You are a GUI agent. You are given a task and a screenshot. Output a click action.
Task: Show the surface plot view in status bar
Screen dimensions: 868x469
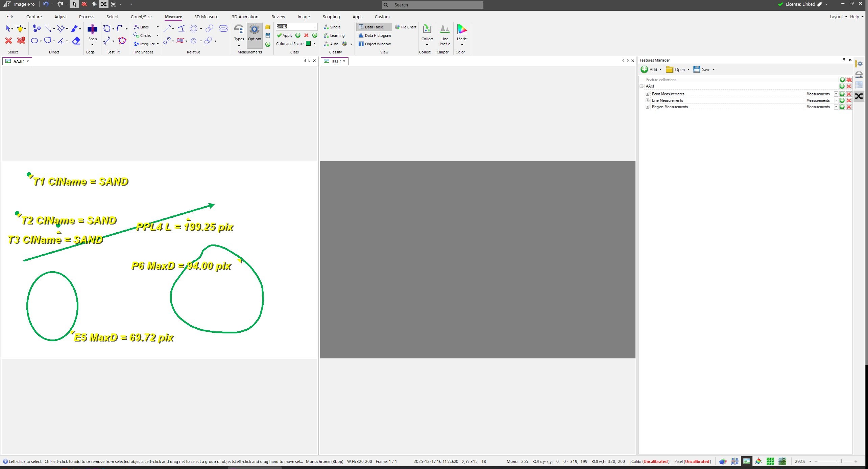[758, 461]
